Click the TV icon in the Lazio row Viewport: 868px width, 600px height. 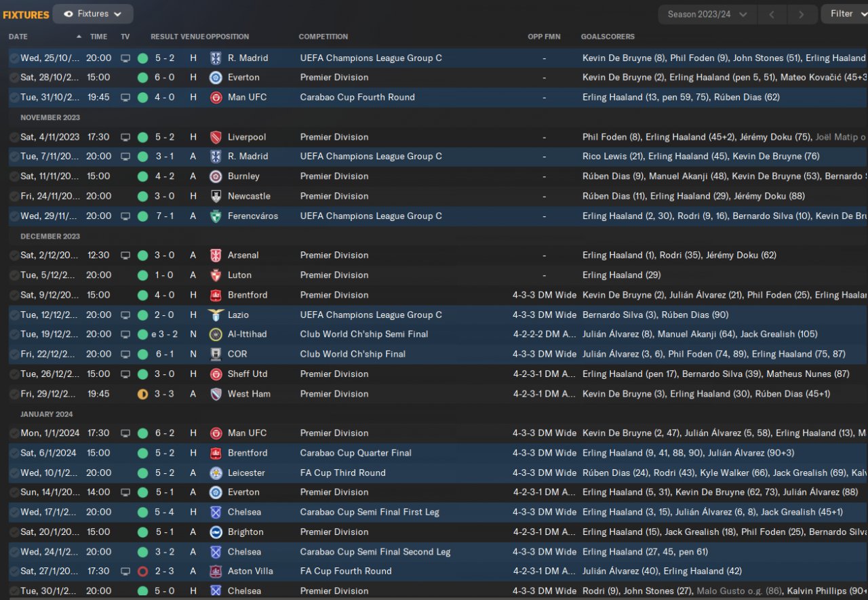[x=125, y=315]
